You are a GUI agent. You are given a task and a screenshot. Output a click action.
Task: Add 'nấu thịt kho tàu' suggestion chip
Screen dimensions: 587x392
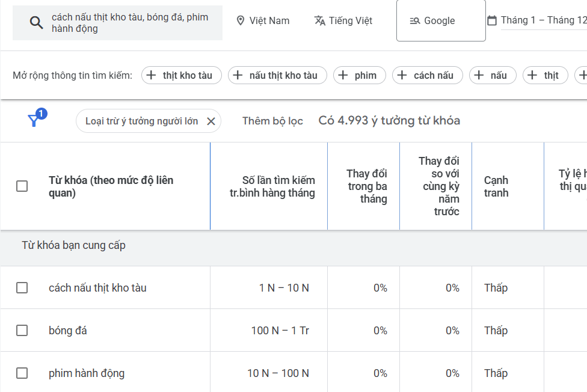(x=277, y=75)
